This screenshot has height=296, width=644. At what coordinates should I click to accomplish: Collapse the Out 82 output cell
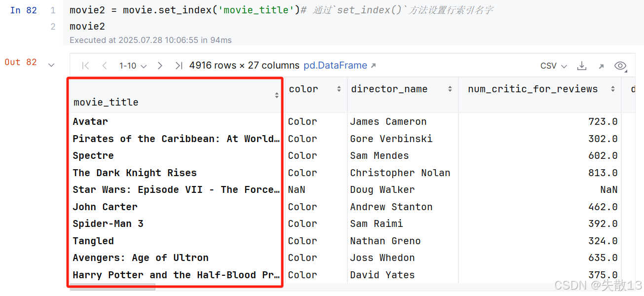[x=51, y=65]
